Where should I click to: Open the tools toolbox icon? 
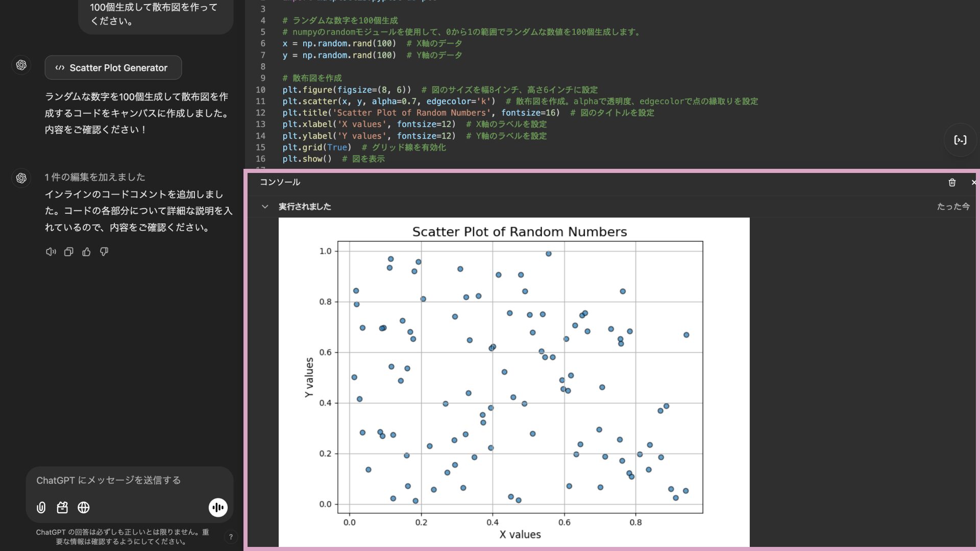[x=62, y=507]
